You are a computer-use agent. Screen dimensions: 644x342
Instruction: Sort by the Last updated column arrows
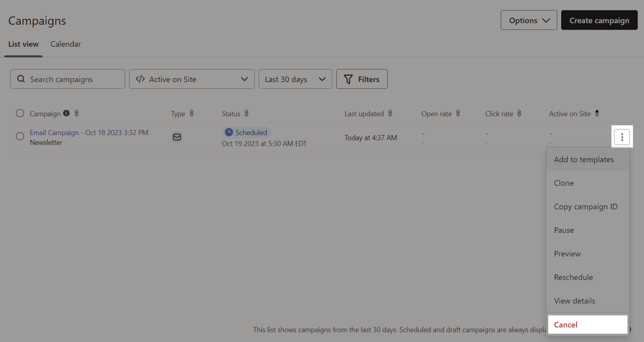click(x=390, y=114)
